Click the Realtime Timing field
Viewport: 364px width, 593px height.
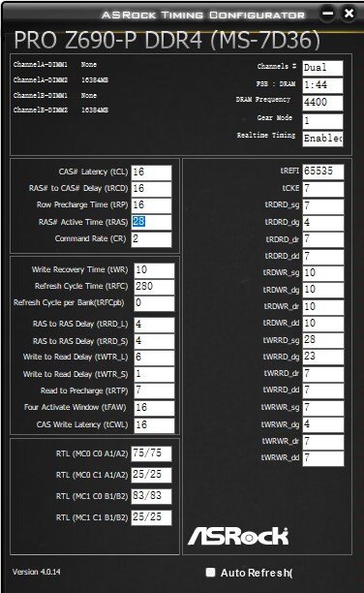[x=322, y=139]
